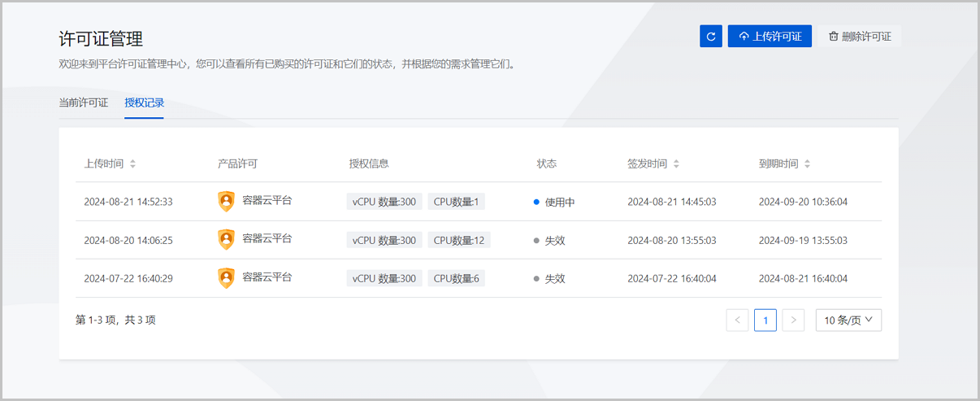Click the 上传许可证 upload button

(770, 37)
